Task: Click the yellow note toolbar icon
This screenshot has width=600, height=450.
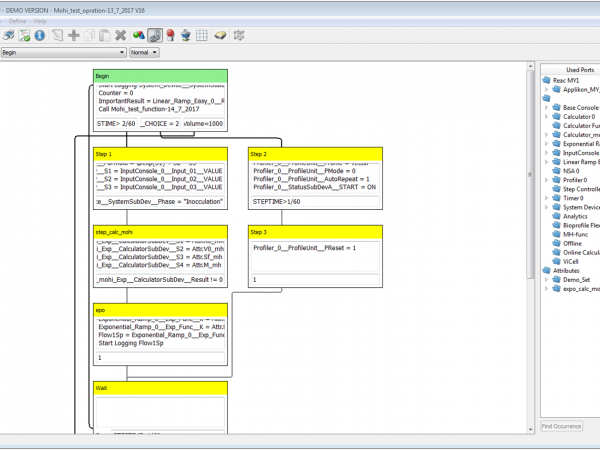Action: pos(220,36)
